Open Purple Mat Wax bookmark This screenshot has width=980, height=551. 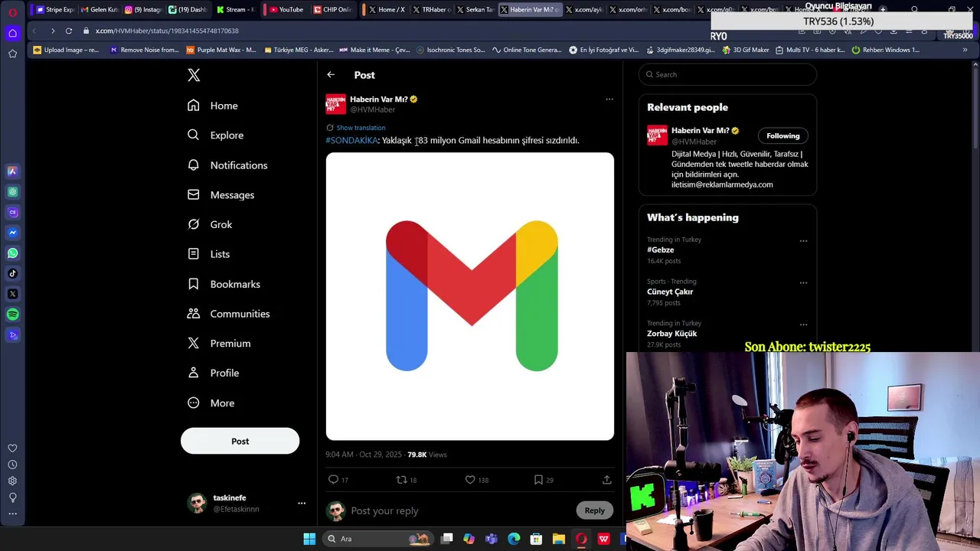(221, 50)
